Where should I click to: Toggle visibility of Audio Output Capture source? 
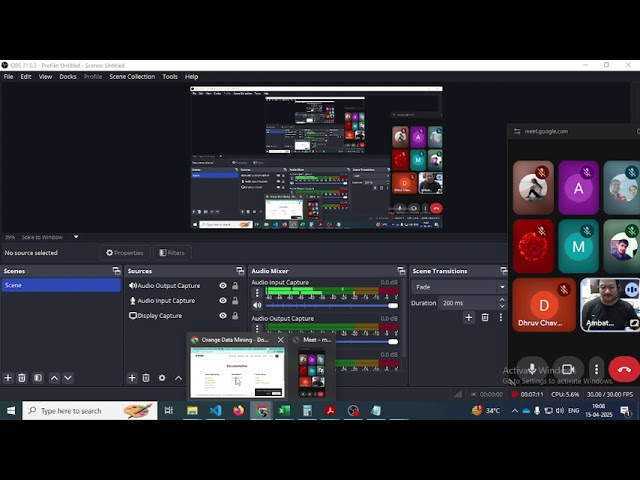(x=223, y=286)
